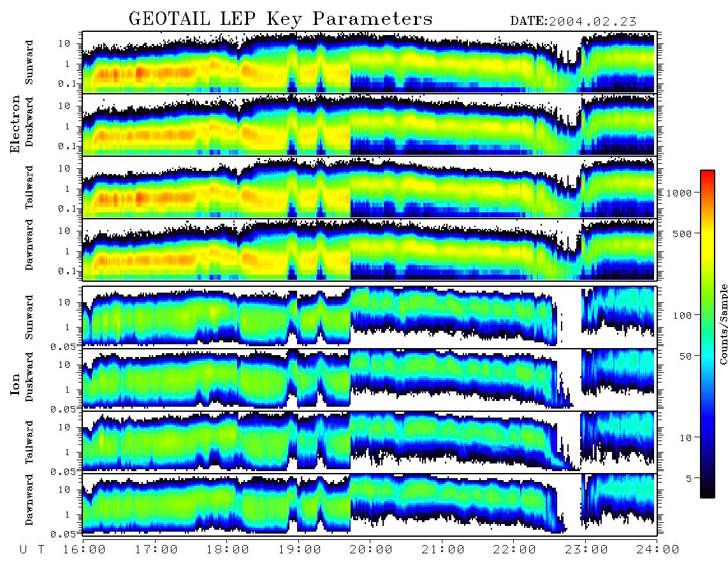Click the "0.1" tick of Electron Sunward panel

coord(68,84)
